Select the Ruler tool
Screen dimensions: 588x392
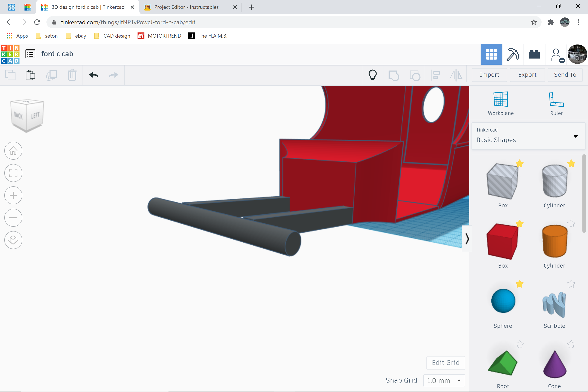[x=556, y=104]
